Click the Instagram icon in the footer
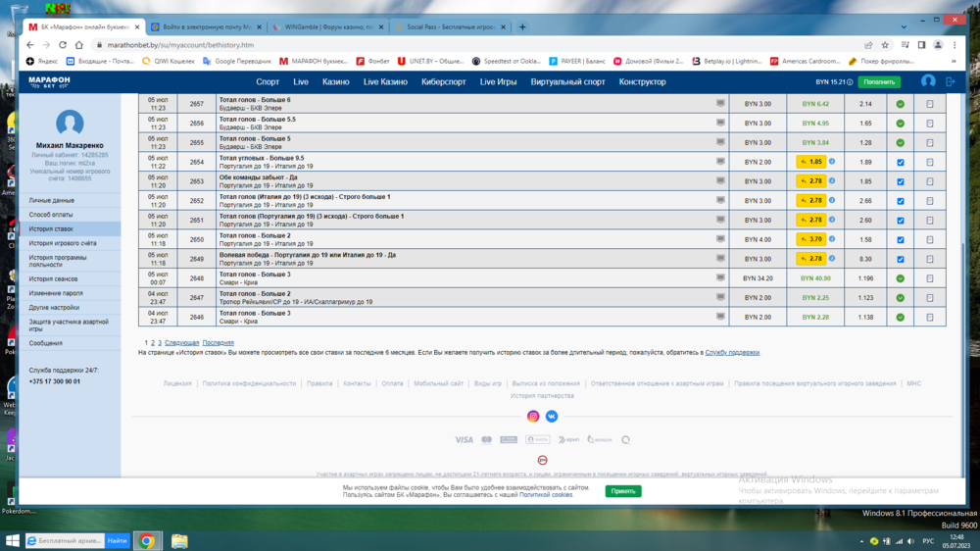Screen dimensions: 980x551 click(x=533, y=417)
